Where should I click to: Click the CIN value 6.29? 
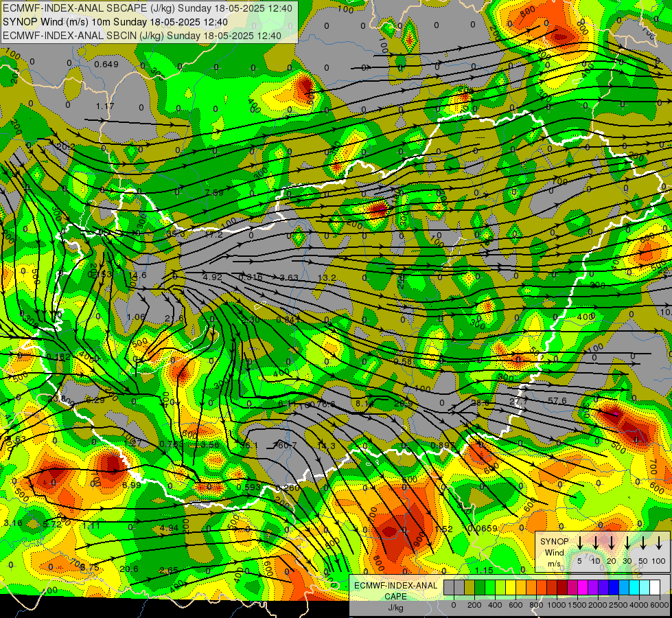click(95, 400)
